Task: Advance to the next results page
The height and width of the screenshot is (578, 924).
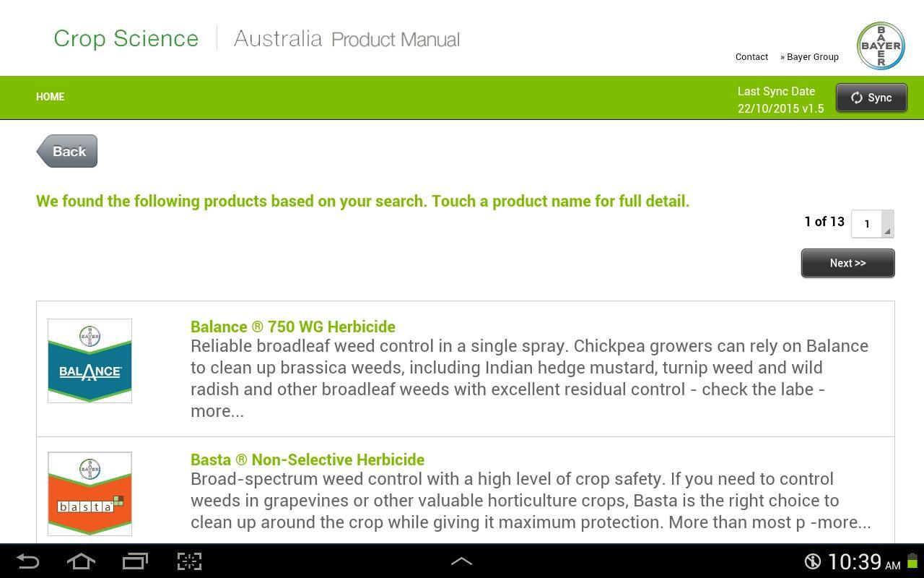Action: tap(847, 262)
